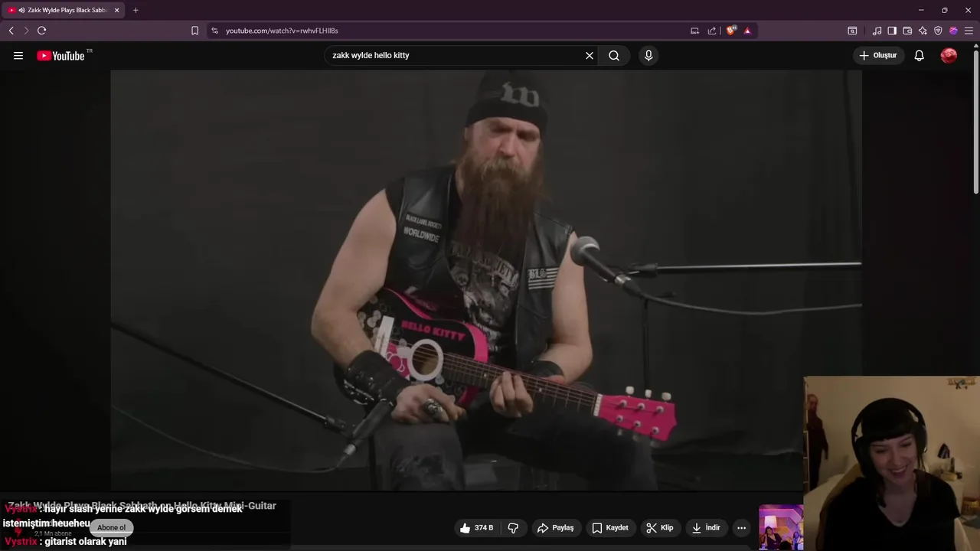Dislike the video with thumbs down
The height and width of the screenshot is (551, 980).
click(514, 528)
